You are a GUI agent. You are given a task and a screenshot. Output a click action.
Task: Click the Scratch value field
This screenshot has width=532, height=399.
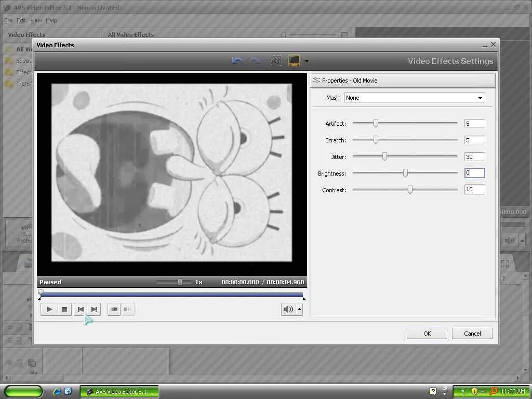474,140
